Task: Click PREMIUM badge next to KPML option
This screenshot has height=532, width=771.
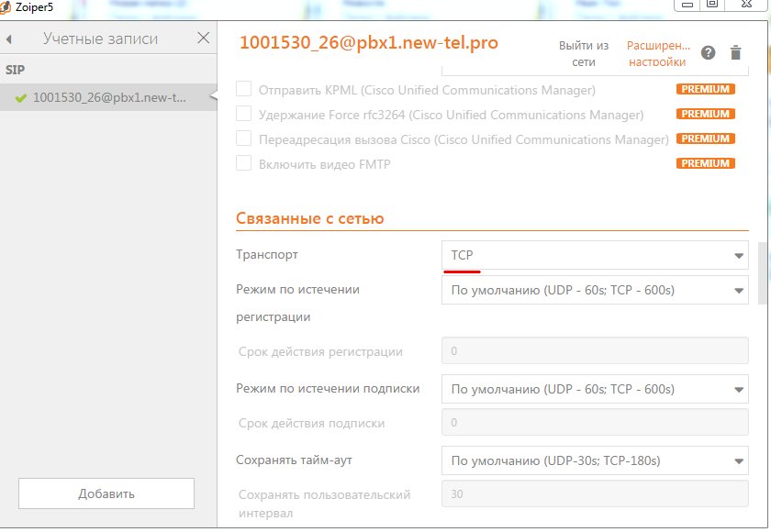Action: (705, 90)
